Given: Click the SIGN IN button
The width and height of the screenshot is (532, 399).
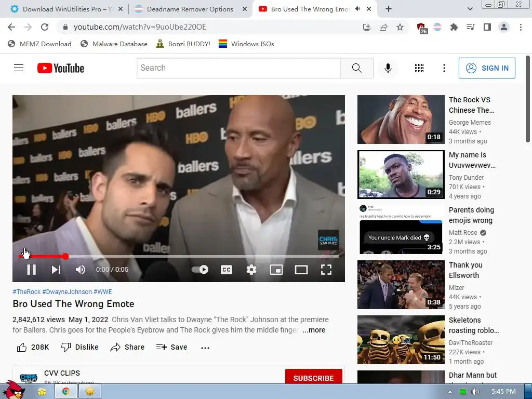Looking at the screenshot, I should tap(487, 68).
